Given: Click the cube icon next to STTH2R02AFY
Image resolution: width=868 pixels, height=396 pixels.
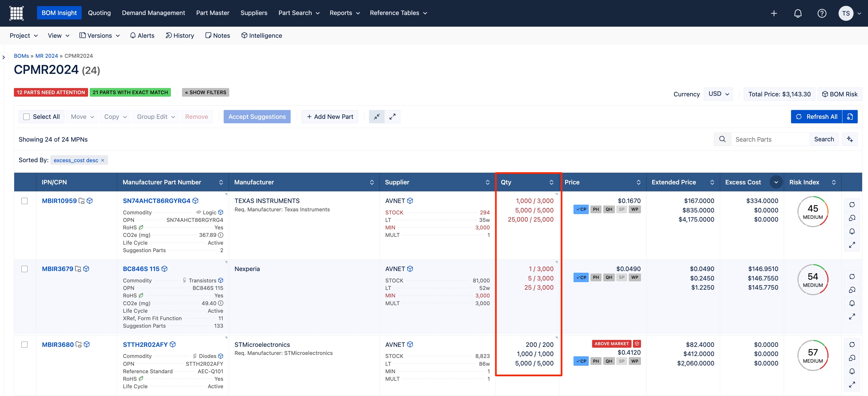Looking at the screenshot, I should point(173,344).
